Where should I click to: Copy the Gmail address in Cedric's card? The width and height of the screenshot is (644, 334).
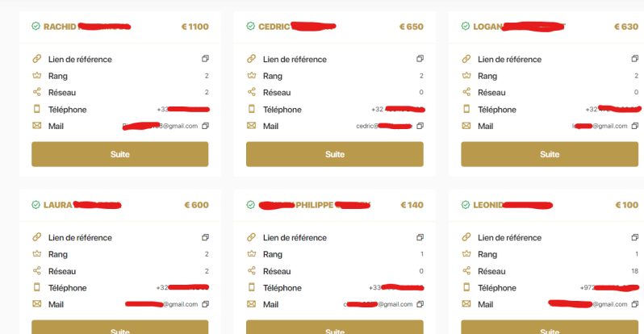(x=420, y=126)
